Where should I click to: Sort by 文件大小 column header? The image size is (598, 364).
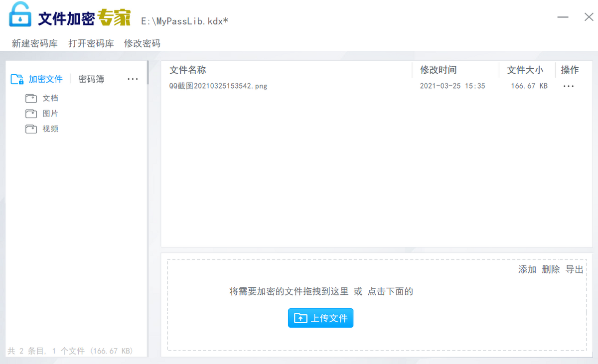(525, 70)
